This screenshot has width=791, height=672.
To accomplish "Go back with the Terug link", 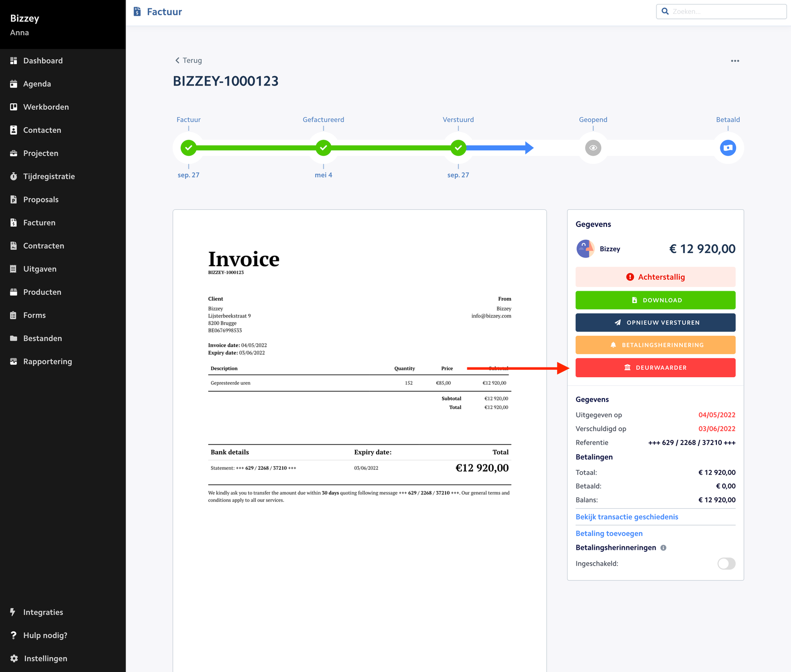I will (x=188, y=60).
